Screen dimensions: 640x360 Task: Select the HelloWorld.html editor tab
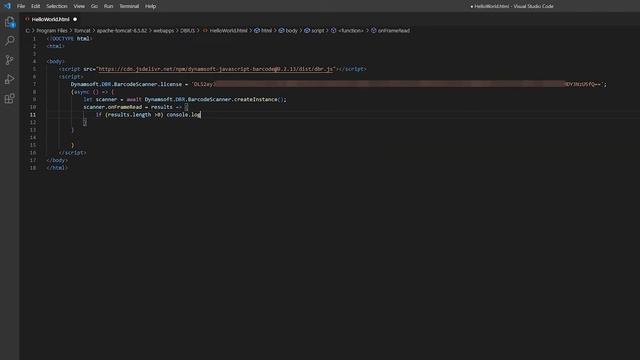[50, 19]
